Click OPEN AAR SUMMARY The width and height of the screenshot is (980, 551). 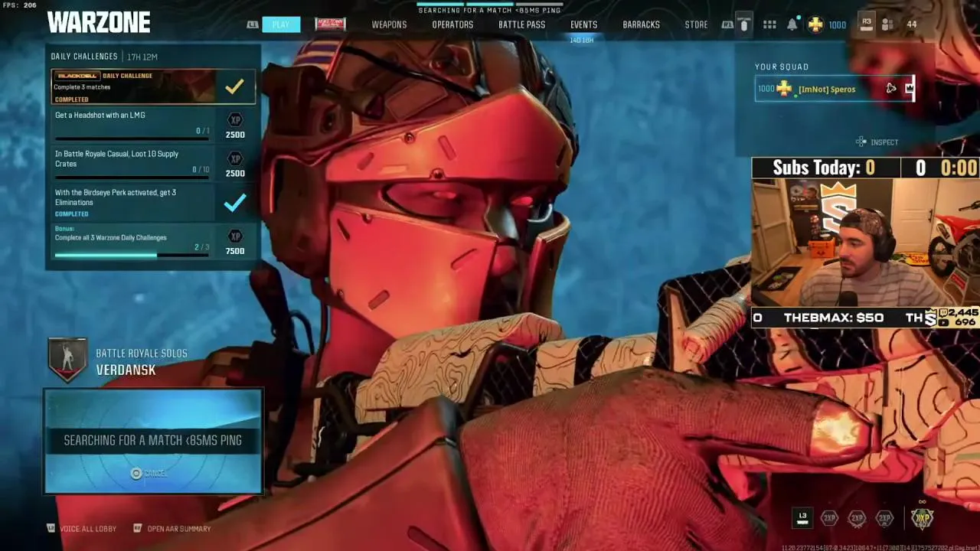point(172,529)
